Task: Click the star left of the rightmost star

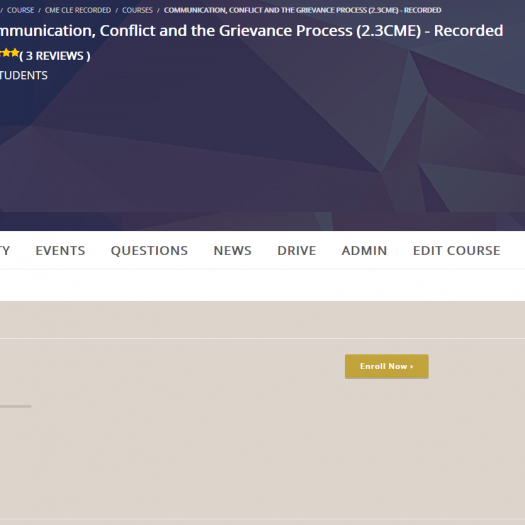Action: (x=6, y=53)
